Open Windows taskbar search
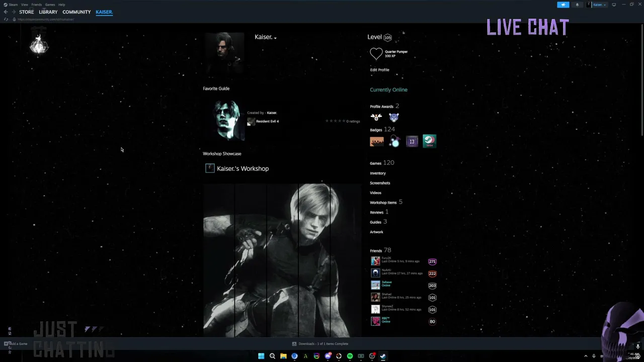Screen dimensions: 644x362 pyautogui.click(x=272, y=356)
